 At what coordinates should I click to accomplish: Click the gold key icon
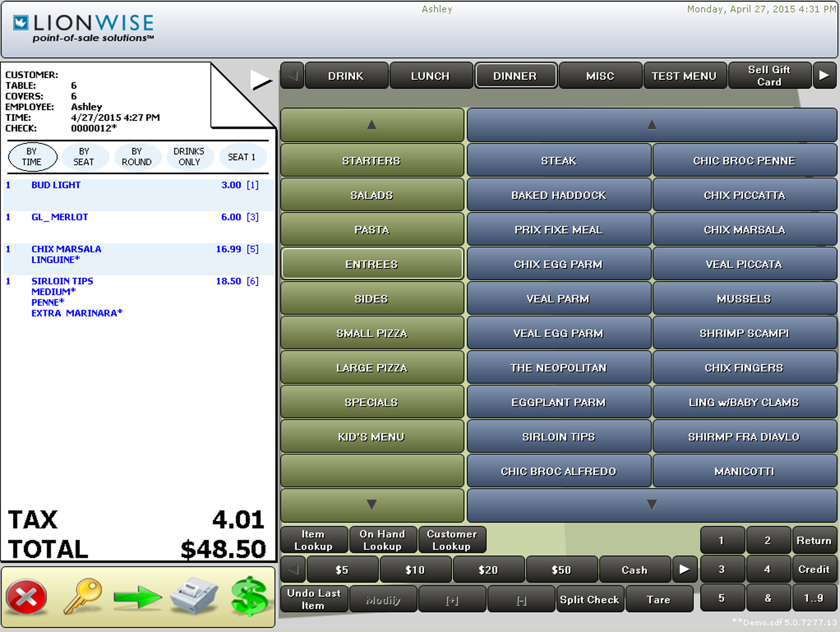pyautogui.click(x=82, y=597)
